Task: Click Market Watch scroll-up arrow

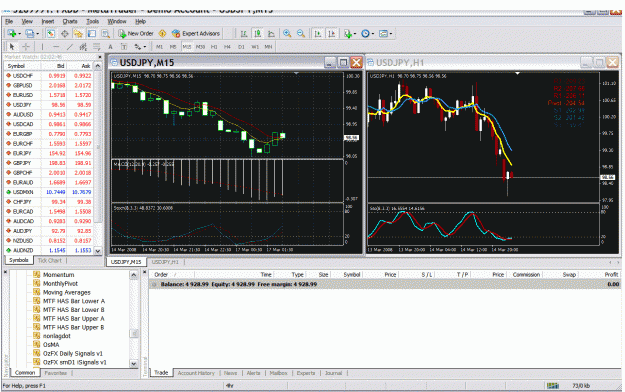Action: (x=98, y=66)
